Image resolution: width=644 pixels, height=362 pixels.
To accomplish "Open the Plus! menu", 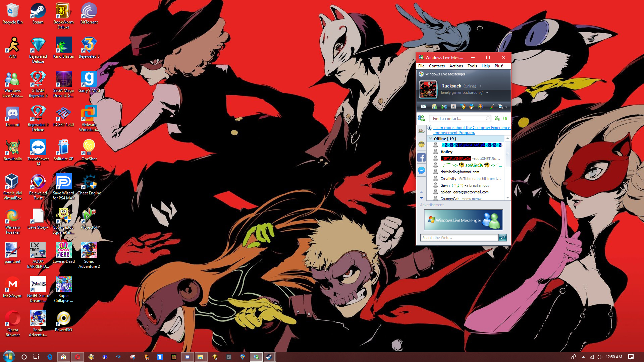I will pyautogui.click(x=499, y=66).
